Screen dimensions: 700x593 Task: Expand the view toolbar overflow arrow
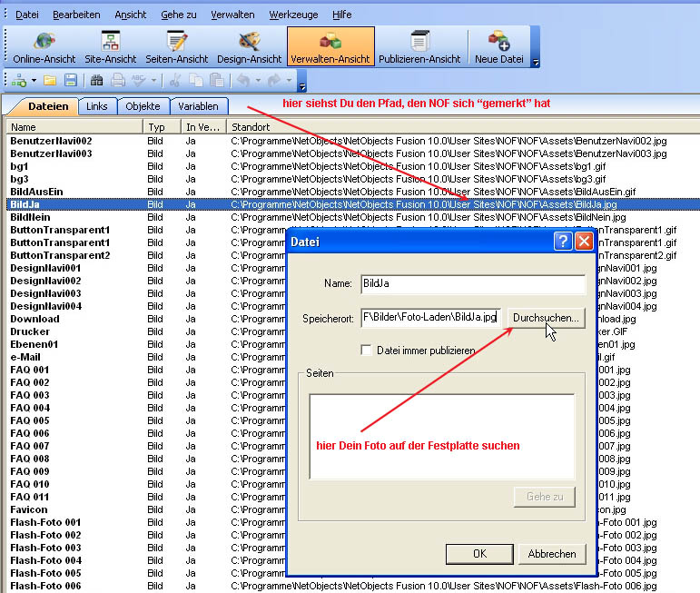536,63
